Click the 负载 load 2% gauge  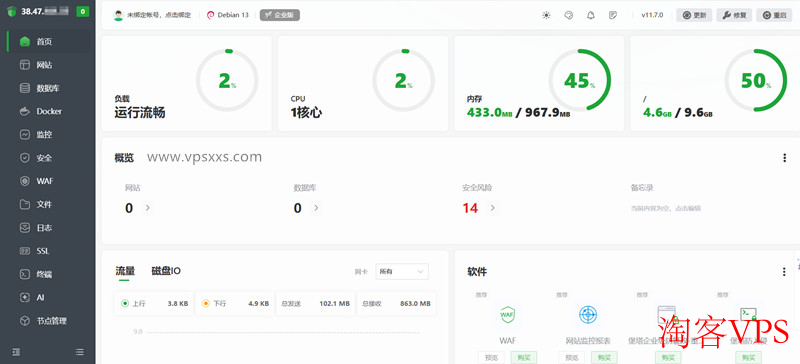point(227,80)
